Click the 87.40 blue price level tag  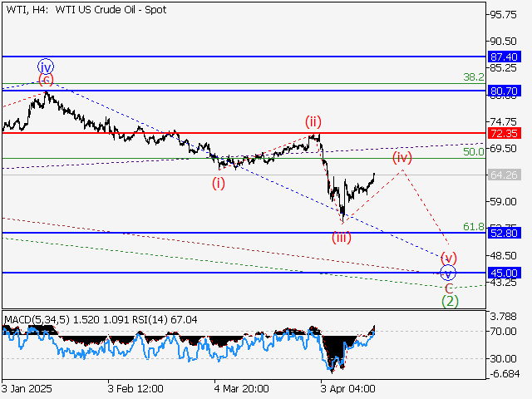(x=505, y=57)
